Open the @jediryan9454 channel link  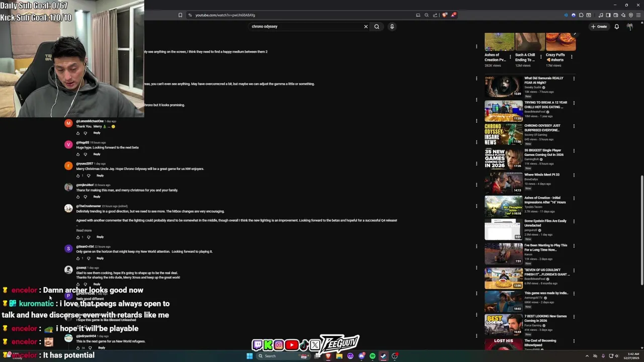click(86, 336)
